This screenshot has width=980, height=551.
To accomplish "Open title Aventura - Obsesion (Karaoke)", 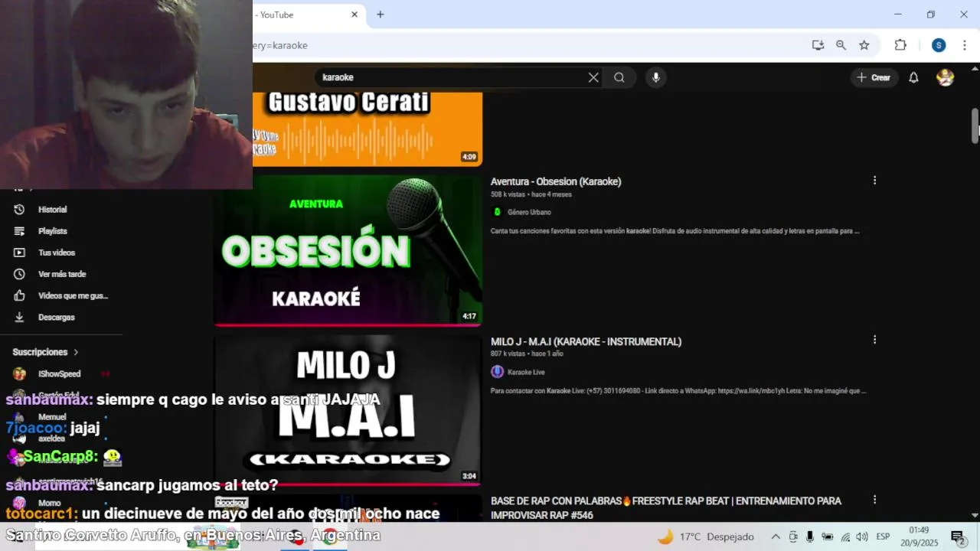I will pos(556,181).
